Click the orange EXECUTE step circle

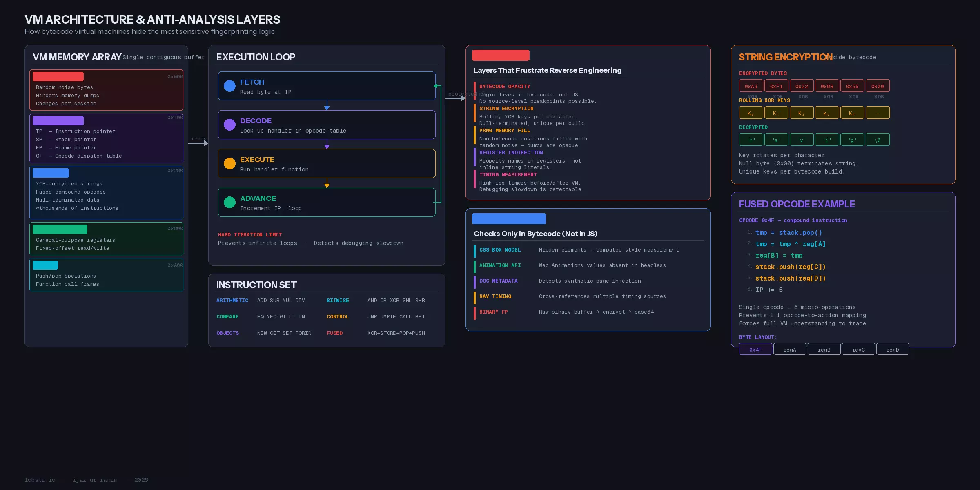229,163
